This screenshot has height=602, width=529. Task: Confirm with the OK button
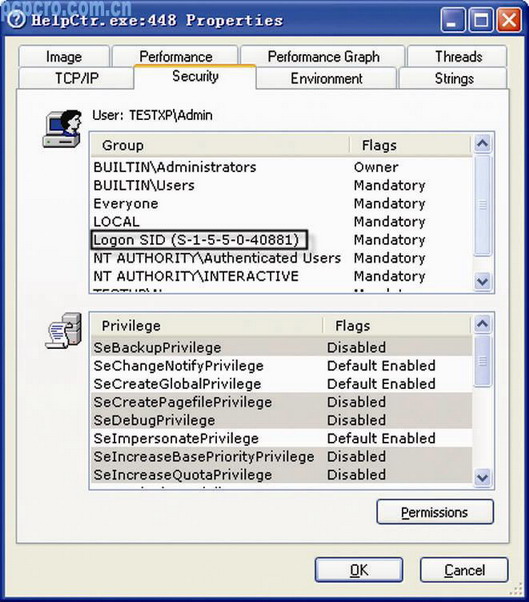coord(359,570)
